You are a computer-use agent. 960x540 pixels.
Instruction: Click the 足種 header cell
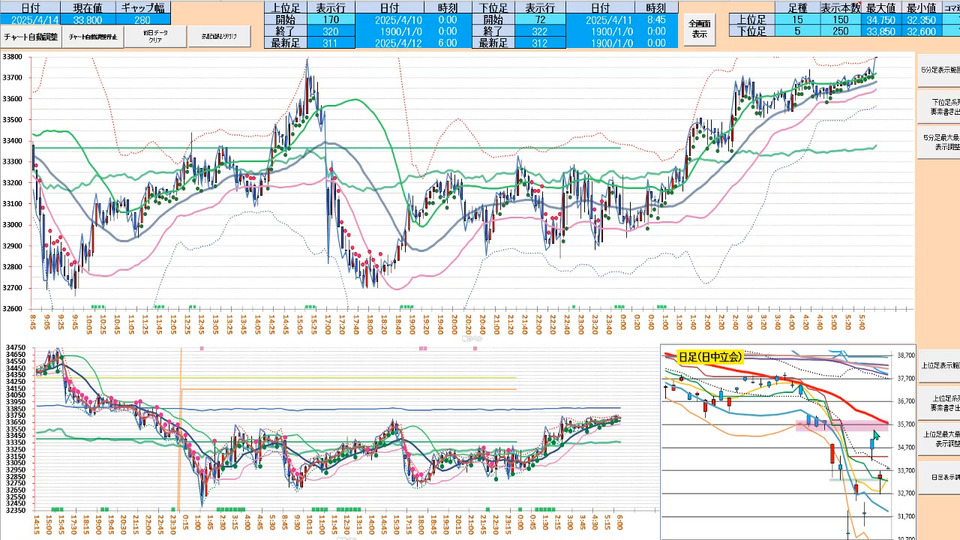[x=797, y=8]
